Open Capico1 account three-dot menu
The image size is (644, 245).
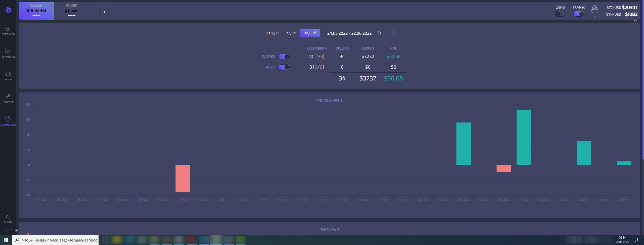pos(52,5)
